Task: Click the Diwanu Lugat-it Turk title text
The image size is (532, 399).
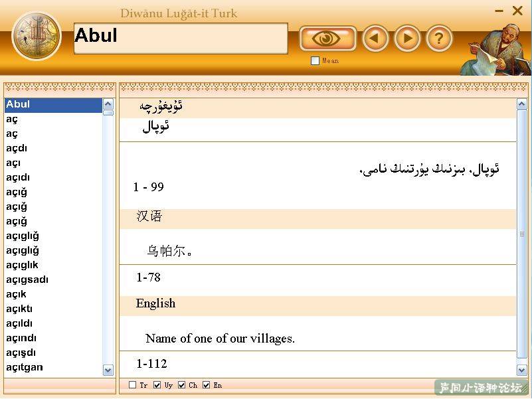Action: (179, 13)
